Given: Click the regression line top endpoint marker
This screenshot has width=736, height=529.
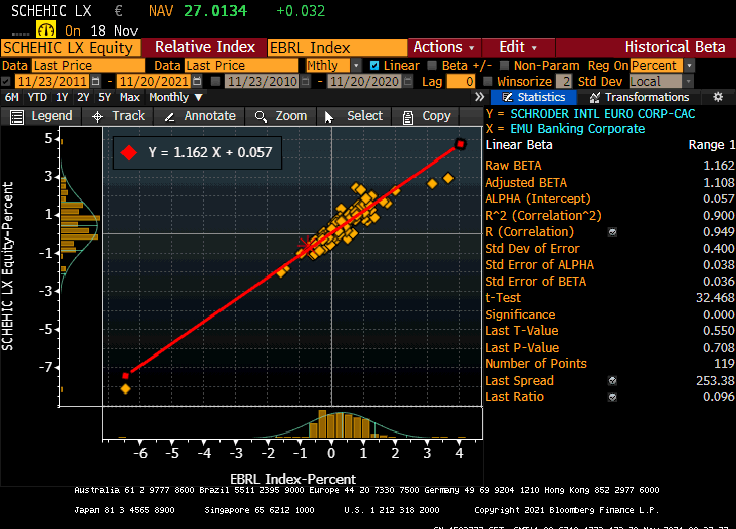Looking at the screenshot, I should point(460,144).
